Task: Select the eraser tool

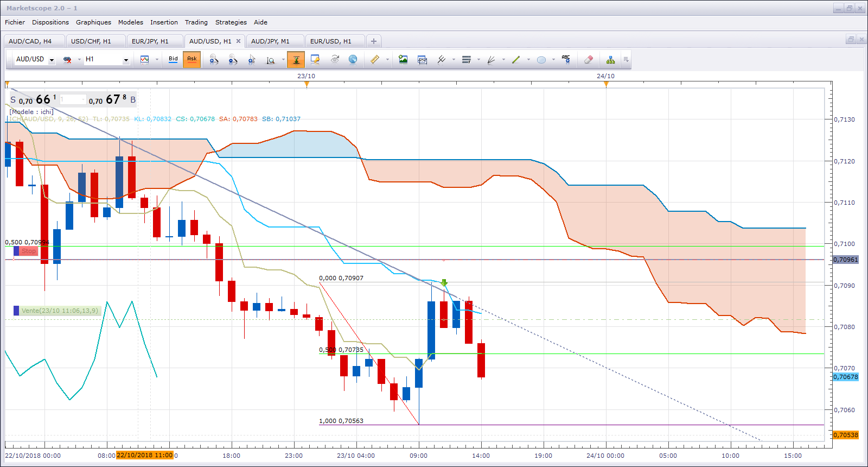Action: point(589,60)
